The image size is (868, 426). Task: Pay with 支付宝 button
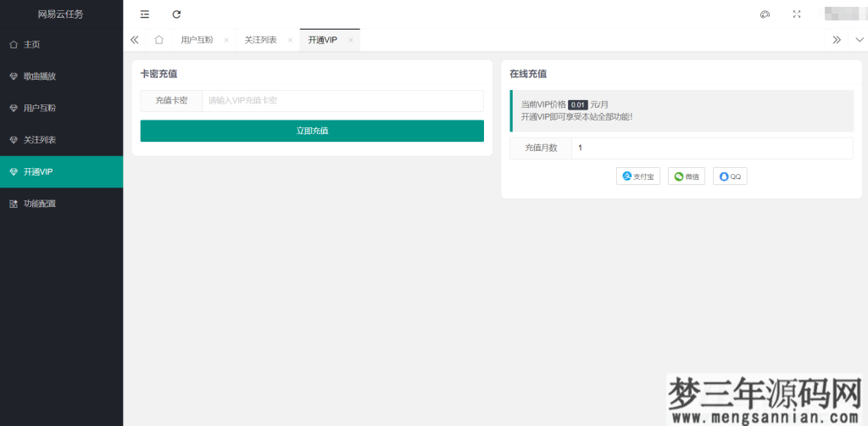coord(638,177)
